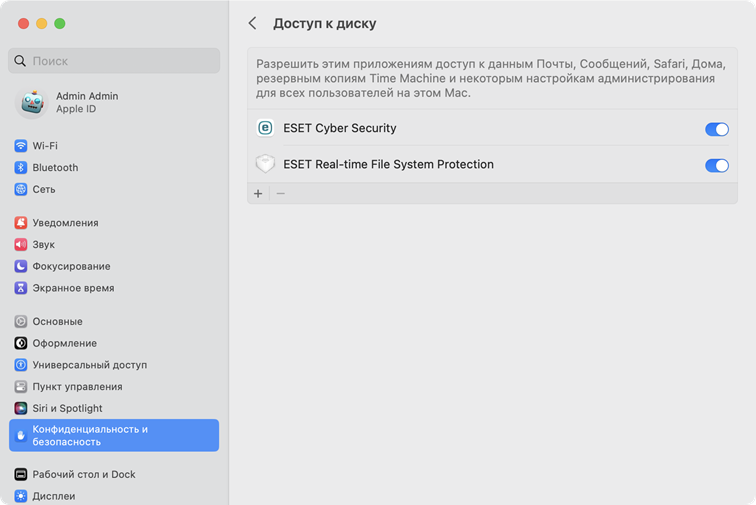Select the Звук sound icon
Screen dimensions: 756x505
(20, 245)
